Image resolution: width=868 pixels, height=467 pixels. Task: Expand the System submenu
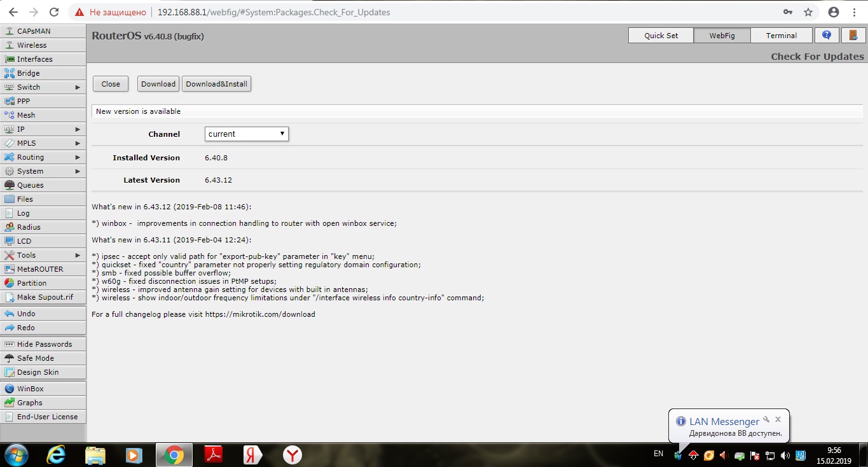[43, 171]
